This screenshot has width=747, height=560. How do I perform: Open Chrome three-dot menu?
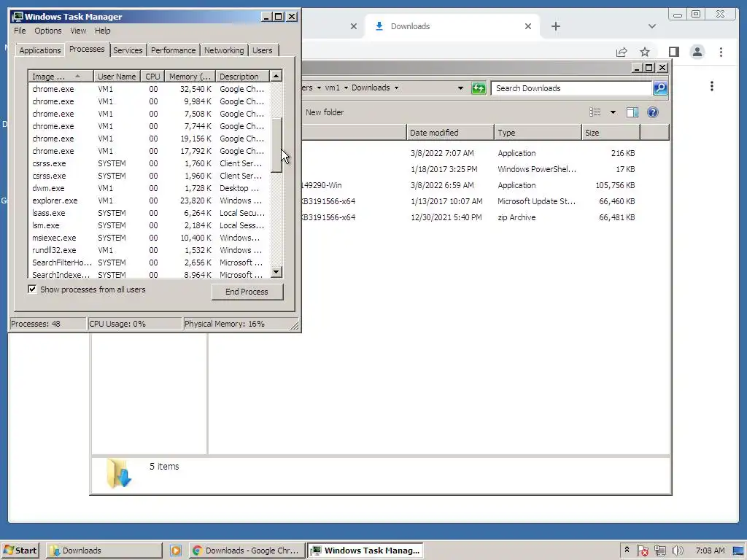(721, 52)
